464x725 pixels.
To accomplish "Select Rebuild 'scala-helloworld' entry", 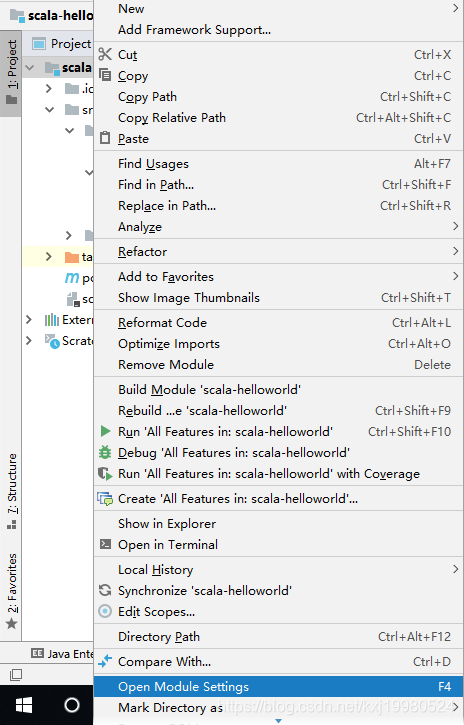I will pos(279,410).
